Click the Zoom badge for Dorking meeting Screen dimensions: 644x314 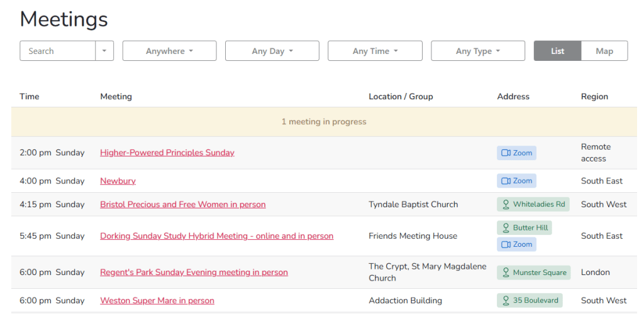pyautogui.click(x=516, y=244)
